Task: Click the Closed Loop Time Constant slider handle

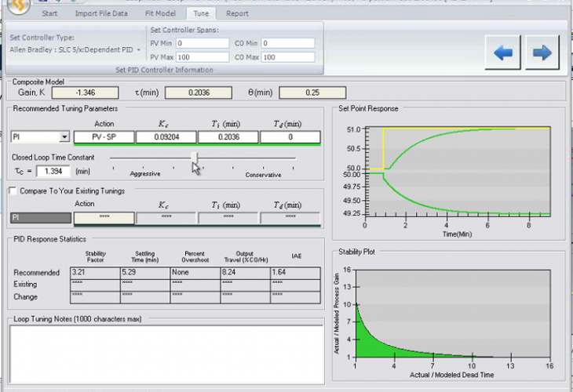Action: 195,158
